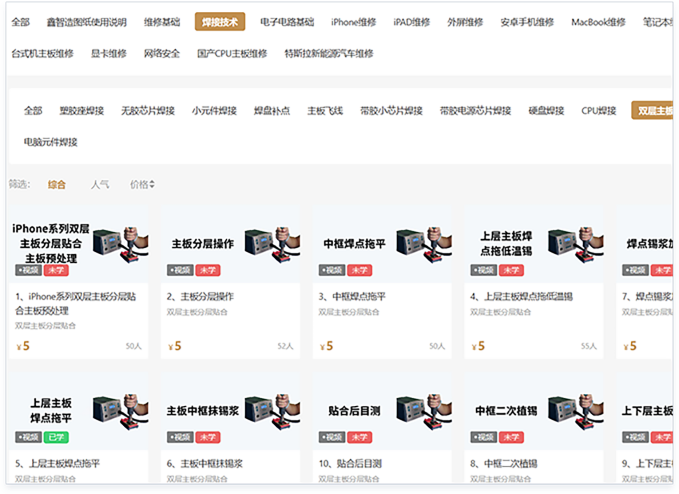Open 安卓手机维修 category
Viewport: 679px width, 494px height.
pyautogui.click(x=527, y=22)
